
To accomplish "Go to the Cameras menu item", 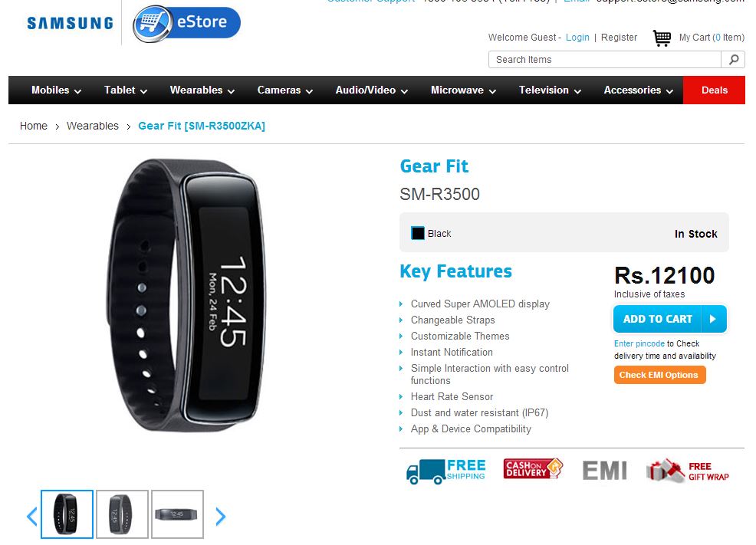I will (285, 90).
